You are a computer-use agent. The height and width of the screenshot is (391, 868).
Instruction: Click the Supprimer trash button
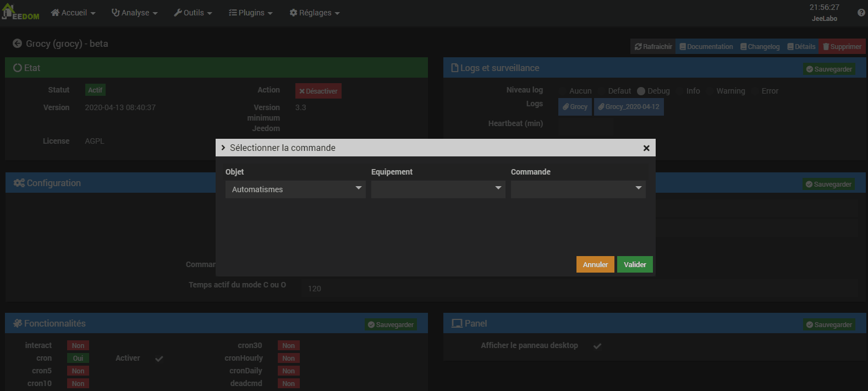pyautogui.click(x=842, y=47)
